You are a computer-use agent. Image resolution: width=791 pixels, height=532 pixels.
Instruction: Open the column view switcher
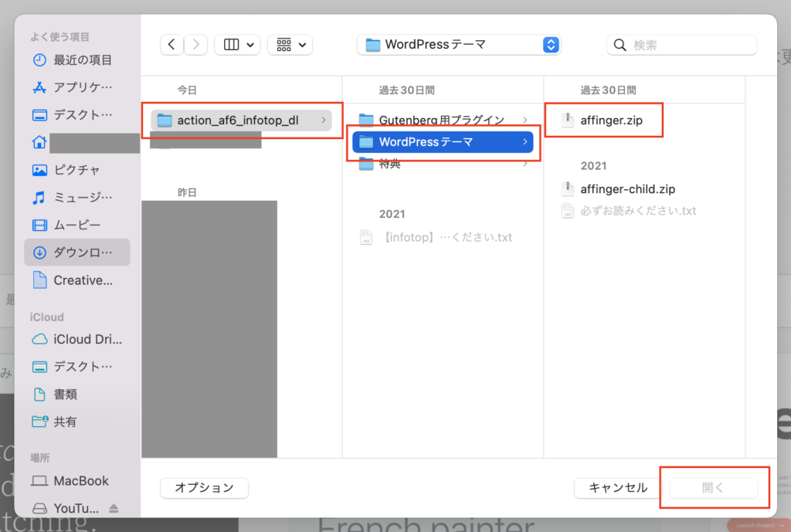[238, 45]
